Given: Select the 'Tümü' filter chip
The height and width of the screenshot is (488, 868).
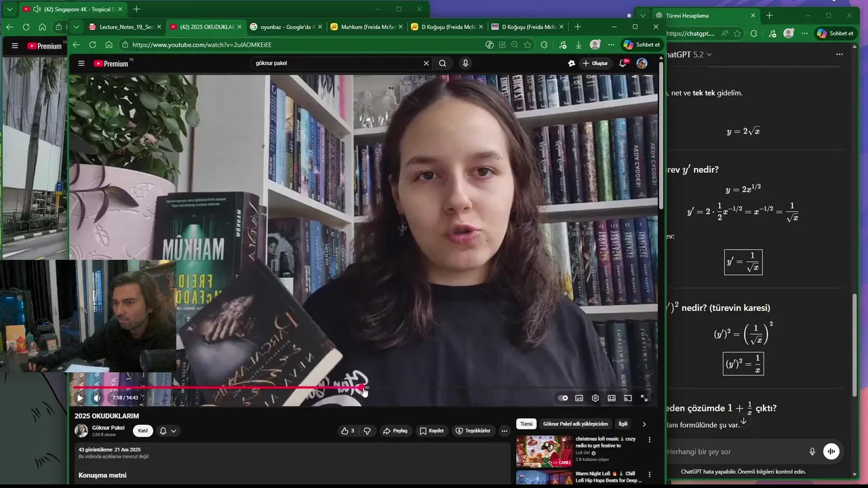Looking at the screenshot, I should pyautogui.click(x=526, y=424).
